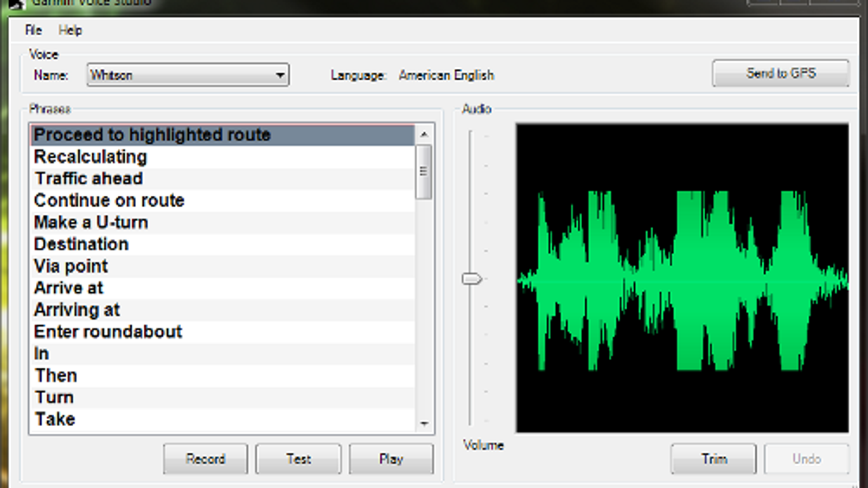Click the Test button
Screen dimensions: 868x488
[298, 459]
